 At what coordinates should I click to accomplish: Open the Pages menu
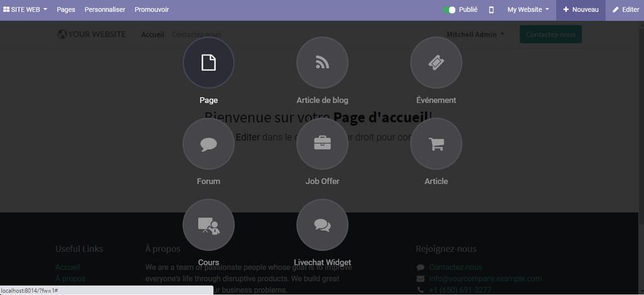click(66, 10)
